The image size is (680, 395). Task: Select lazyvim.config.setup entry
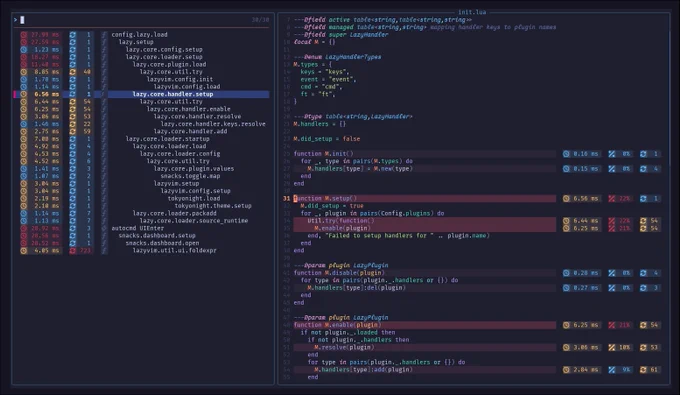click(x=195, y=191)
